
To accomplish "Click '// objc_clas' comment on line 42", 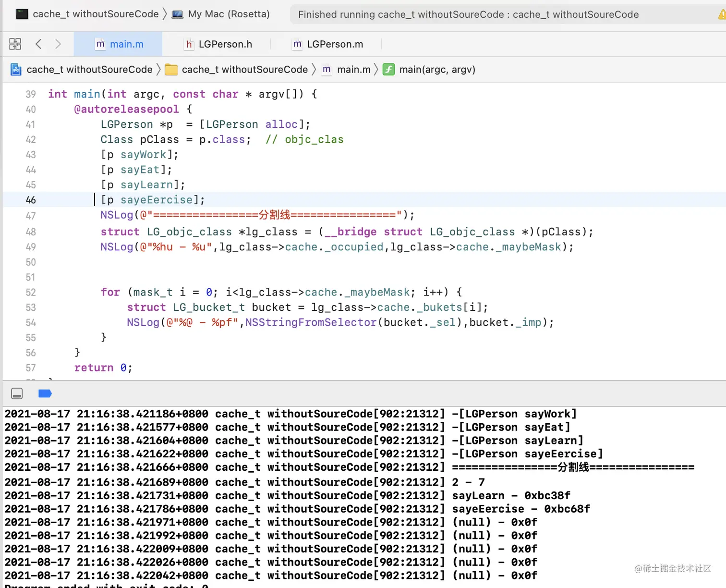I will coord(304,140).
